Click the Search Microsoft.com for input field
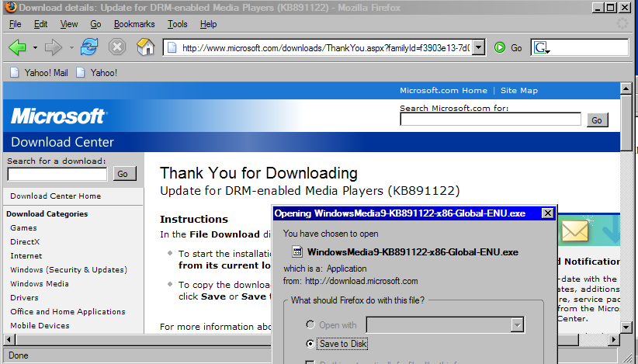This screenshot has height=364, width=638. pyautogui.click(x=491, y=120)
